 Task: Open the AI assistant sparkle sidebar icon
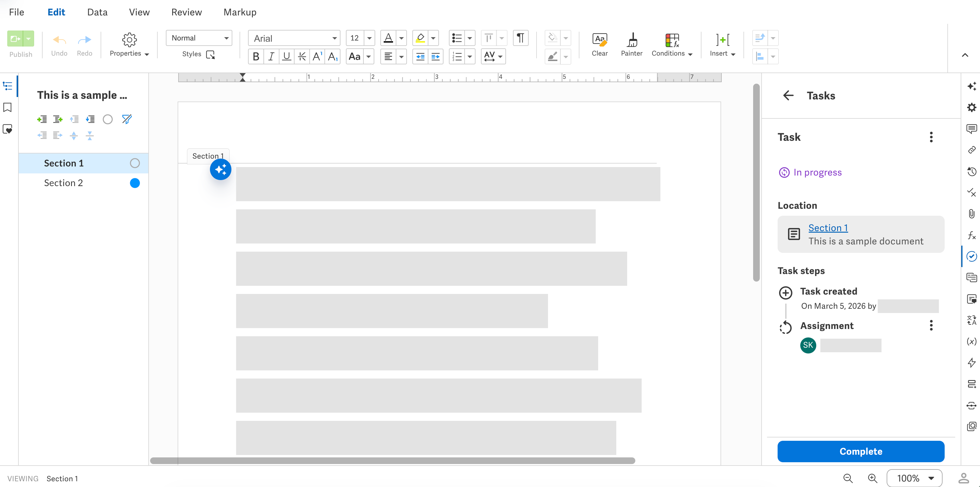click(x=972, y=86)
